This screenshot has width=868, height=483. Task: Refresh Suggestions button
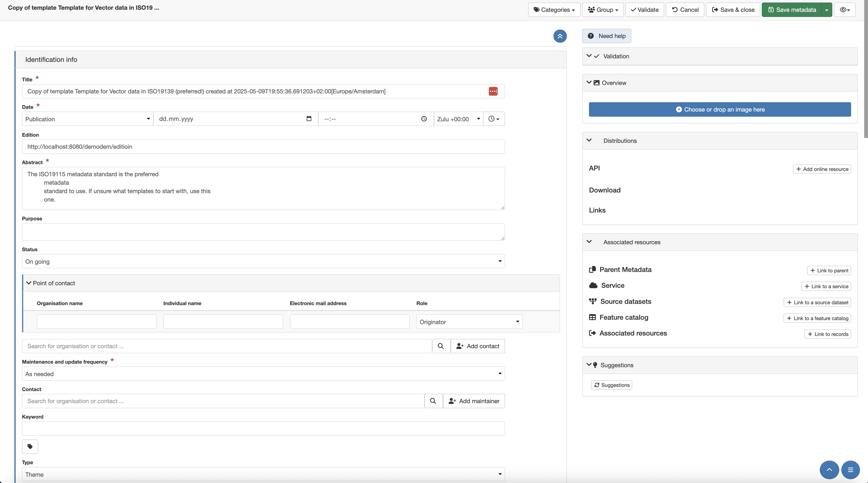(611, 385)
